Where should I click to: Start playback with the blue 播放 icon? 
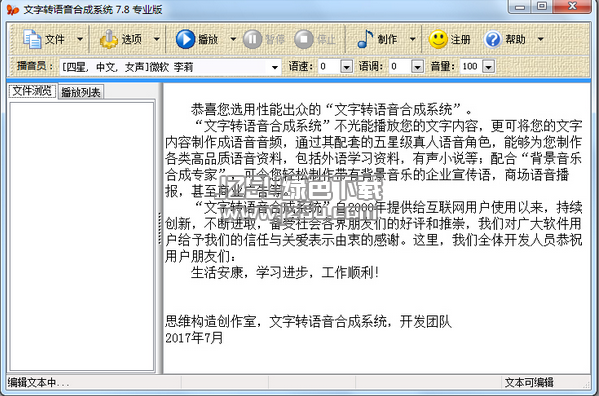(x=185, y=39)
